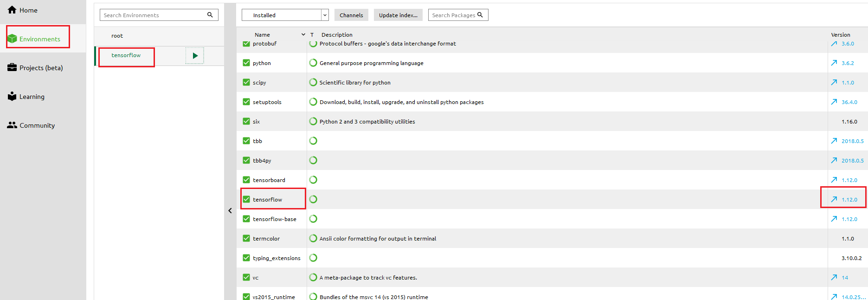The height and width of the screenshot is (300, 868).
Task: Click the play arrow of tensorflow environment
Action: [195, 56]
